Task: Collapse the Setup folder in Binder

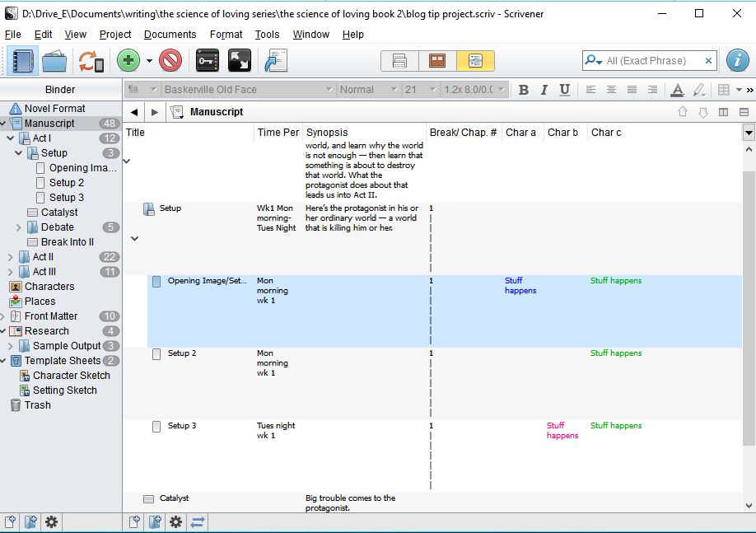Action: (19, 153)
